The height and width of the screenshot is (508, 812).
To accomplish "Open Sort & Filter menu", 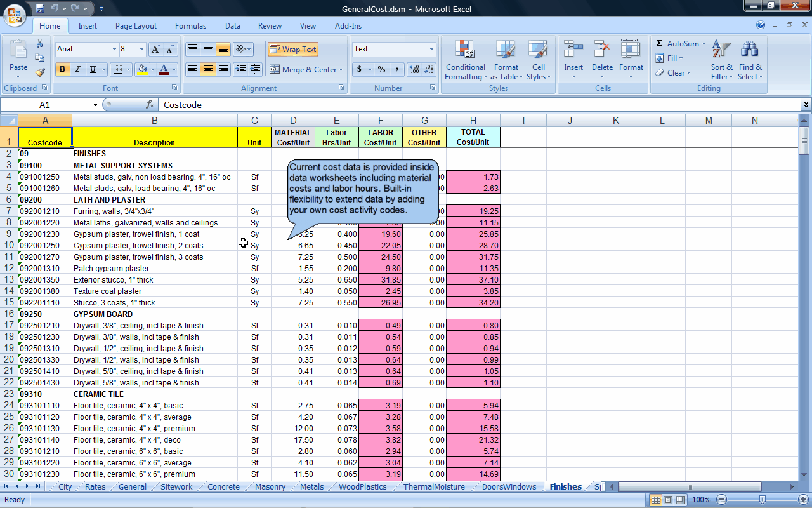I will click(721, 60).
